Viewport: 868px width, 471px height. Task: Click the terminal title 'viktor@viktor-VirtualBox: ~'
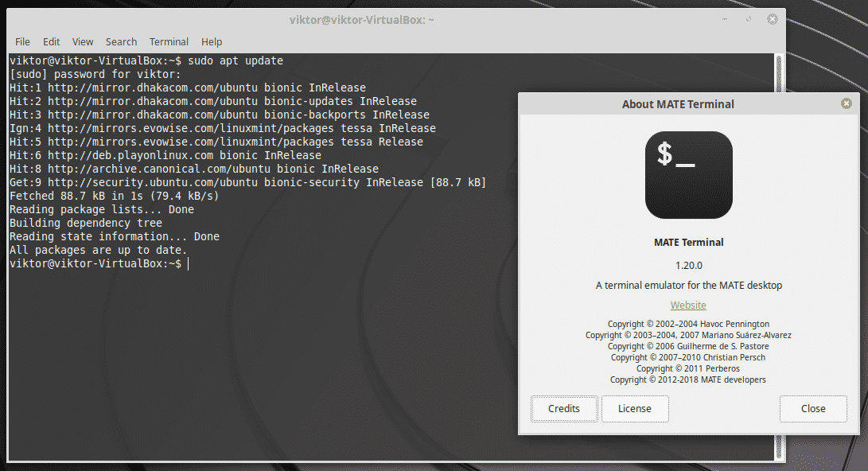pyautogui.click(x=361, y=20)
